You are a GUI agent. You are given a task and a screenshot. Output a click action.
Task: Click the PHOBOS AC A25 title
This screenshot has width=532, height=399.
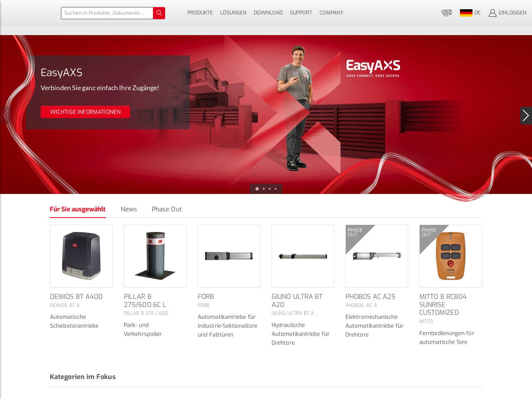(370, 297)
